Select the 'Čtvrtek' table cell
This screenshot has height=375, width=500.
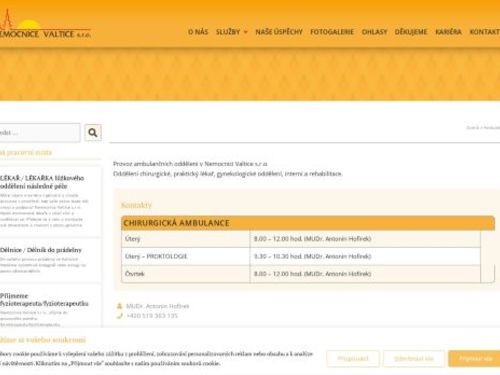click(x=186, y=274)
